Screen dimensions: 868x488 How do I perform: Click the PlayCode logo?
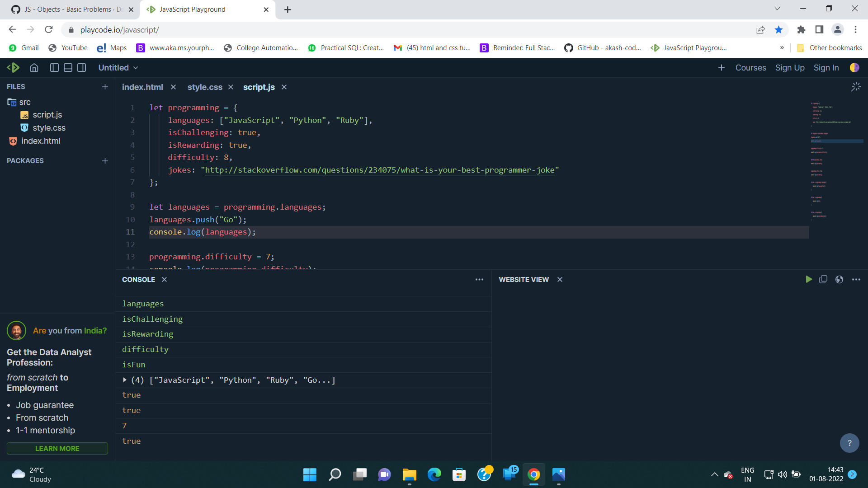(x=14, y=67)
